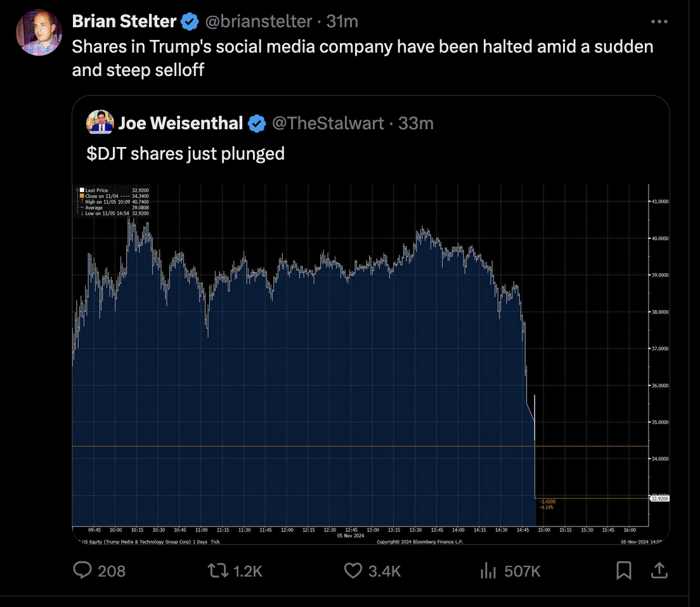Click Brian Stelter's profile avatar

pos(39,33)
